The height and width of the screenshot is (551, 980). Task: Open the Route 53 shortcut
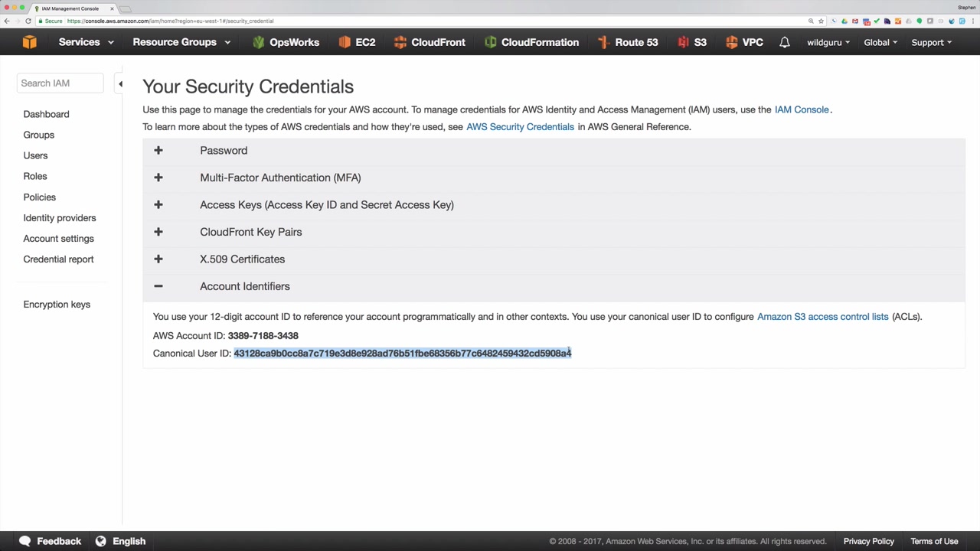tap(627, 42)
